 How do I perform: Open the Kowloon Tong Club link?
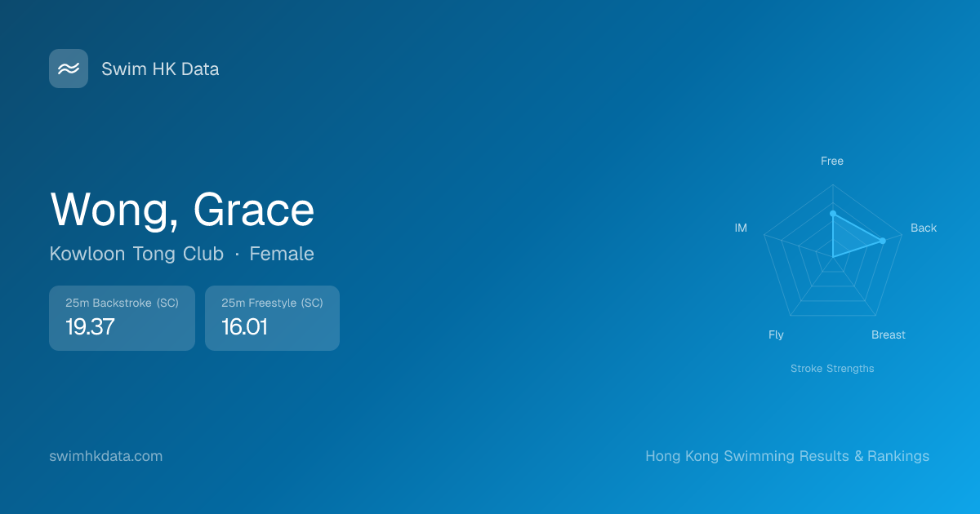pyautogui.click(x=136, y=254)
